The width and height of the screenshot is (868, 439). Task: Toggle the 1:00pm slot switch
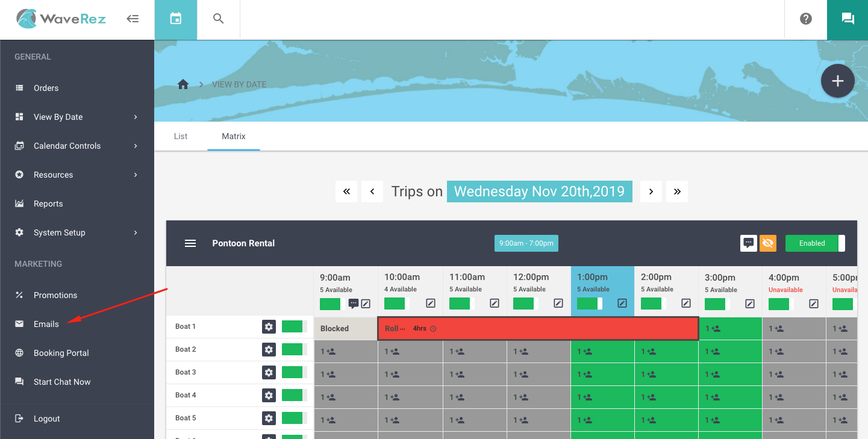click(x=590, y=304)
